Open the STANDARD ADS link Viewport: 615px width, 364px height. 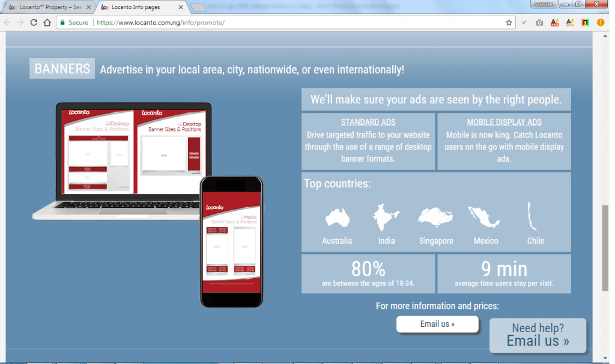tap(368, 122)
